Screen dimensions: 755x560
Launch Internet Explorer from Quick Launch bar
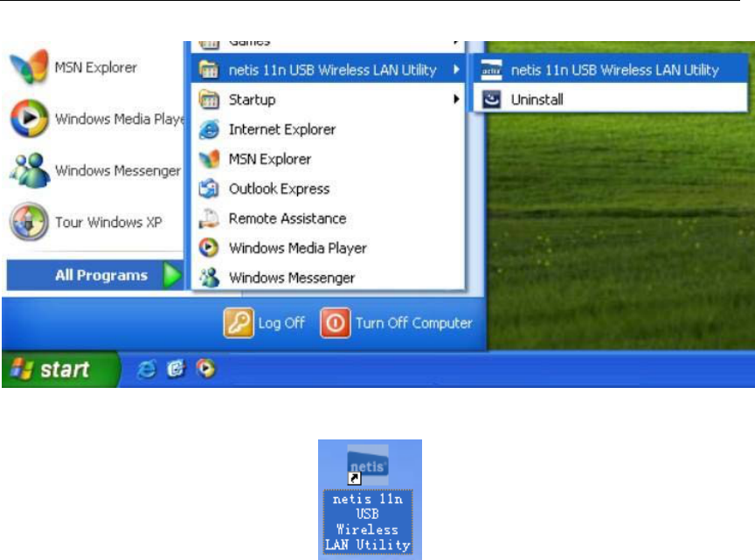pyautogui.click(x=147, y=370)
